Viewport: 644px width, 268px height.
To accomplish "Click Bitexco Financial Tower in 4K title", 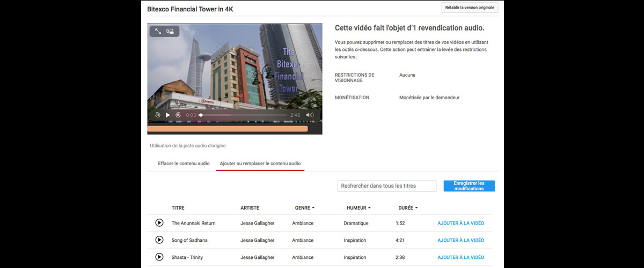I will [191, 9].
